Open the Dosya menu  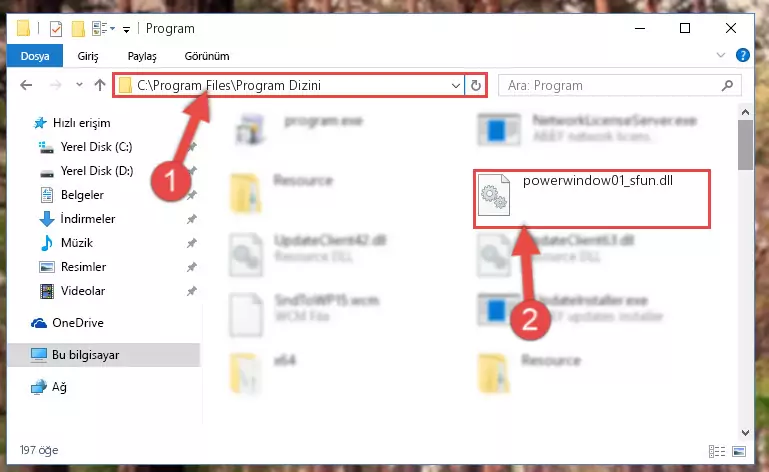(x=35, y=55)
